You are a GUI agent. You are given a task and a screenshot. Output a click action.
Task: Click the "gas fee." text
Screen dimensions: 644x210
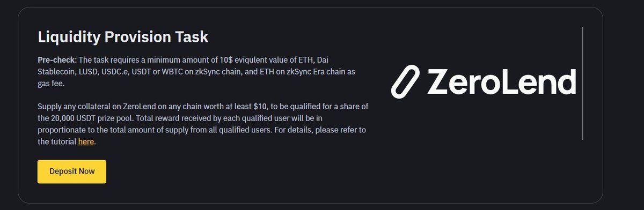(52, 84)
